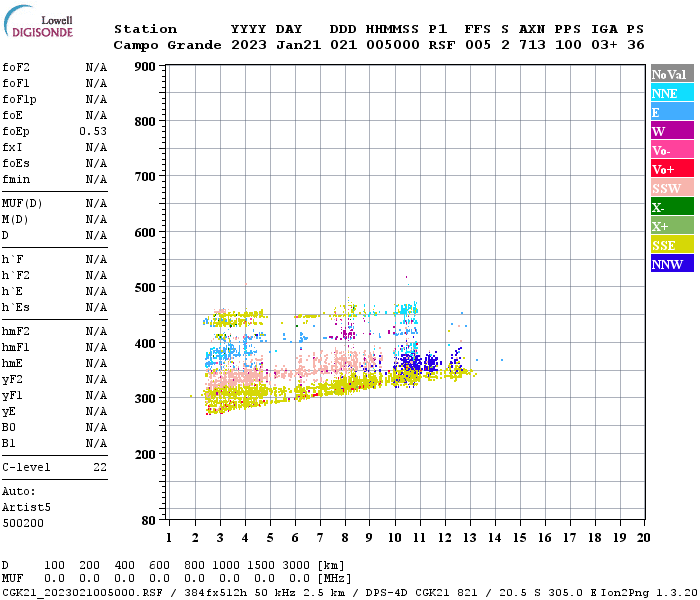The height and width of the screenshot is (600, 700).
Task: Click the 3000 distance value in D row
Action: point(296,565)
